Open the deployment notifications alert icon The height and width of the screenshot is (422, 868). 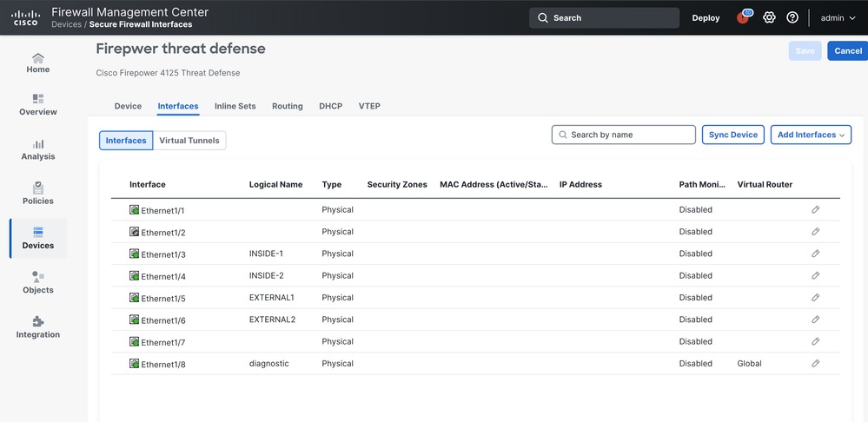743,17
